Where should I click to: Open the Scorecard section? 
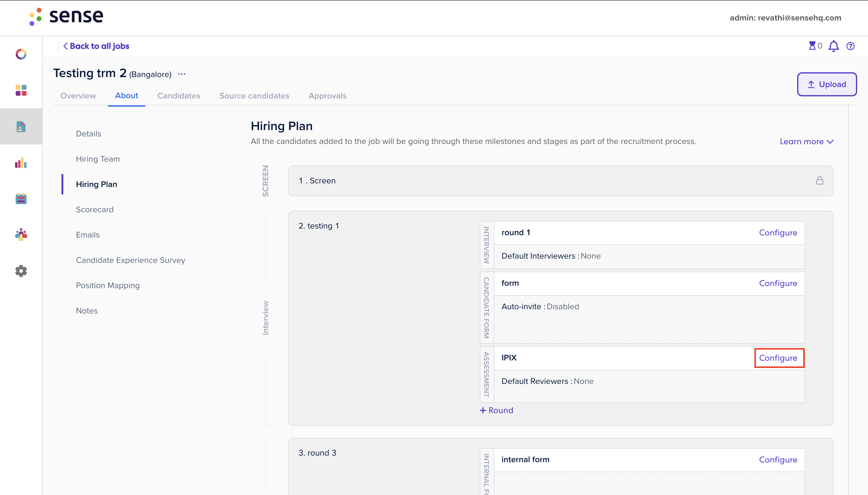tap(95, 210)
